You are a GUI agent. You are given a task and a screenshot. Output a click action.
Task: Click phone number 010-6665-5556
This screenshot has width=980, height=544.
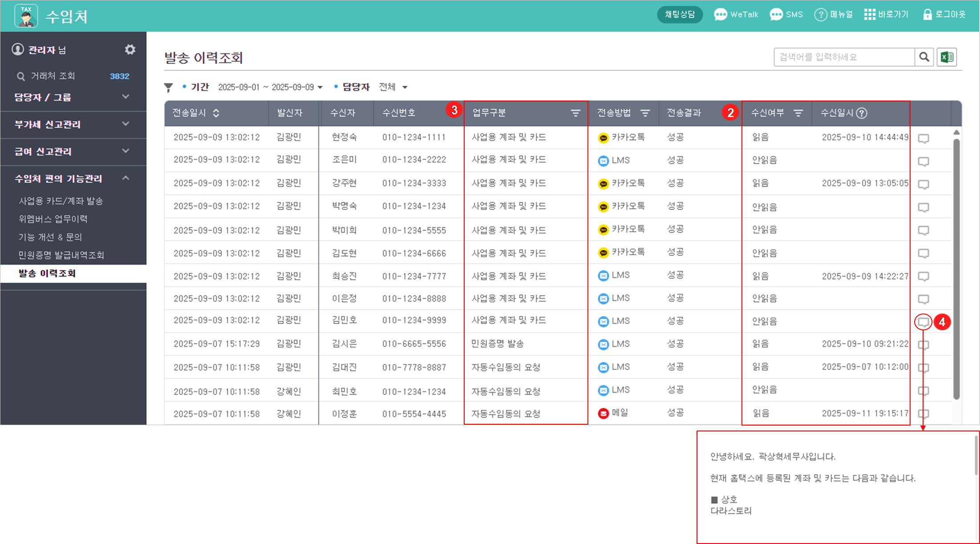(414, 344)
